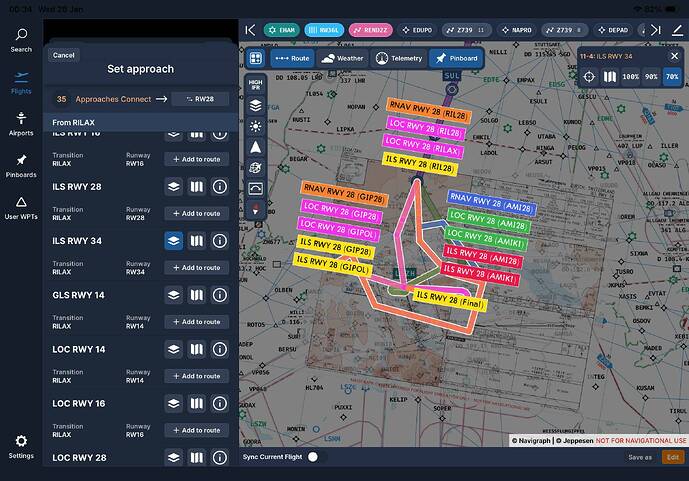The width and height of the screenshot is (689, 481).
Task: Select the ENAM airport route chip
Action: (282, 30)
